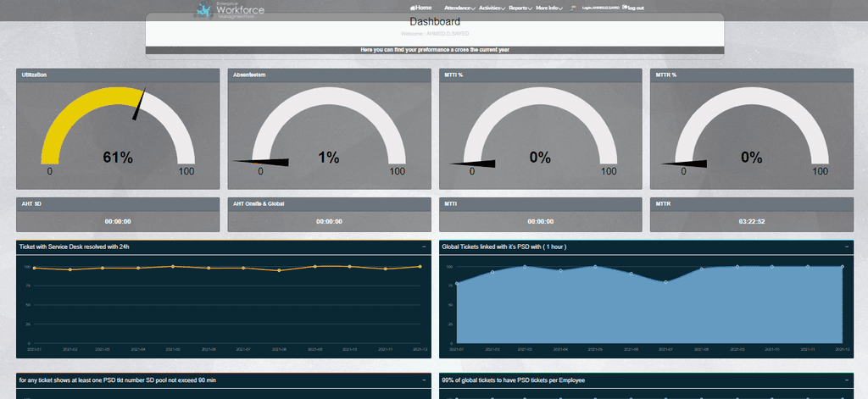Viewport: 868px width, 399px height.
Task: Expand the More Info menu
Action: pyautogui.click(x=549, y=8)
